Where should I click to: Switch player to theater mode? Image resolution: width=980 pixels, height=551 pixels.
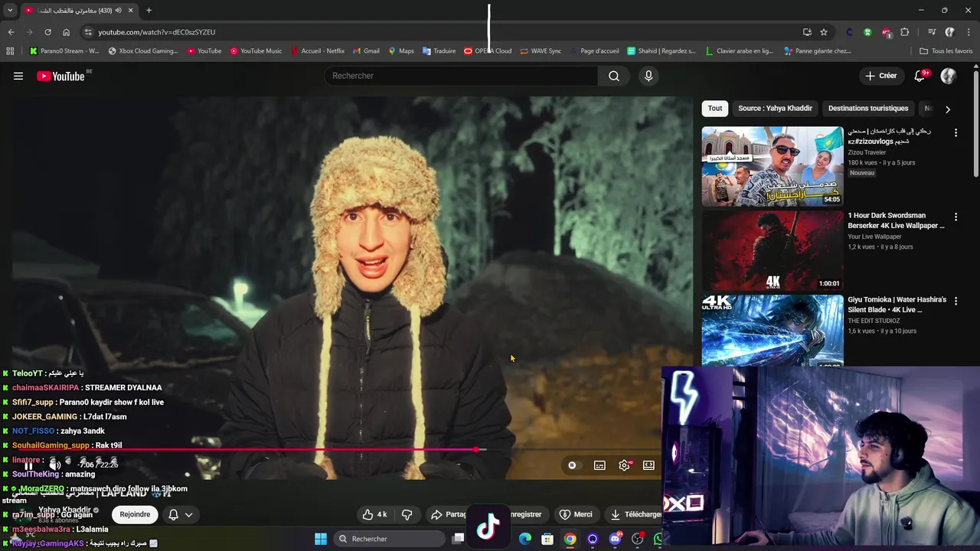pos(648,465)
